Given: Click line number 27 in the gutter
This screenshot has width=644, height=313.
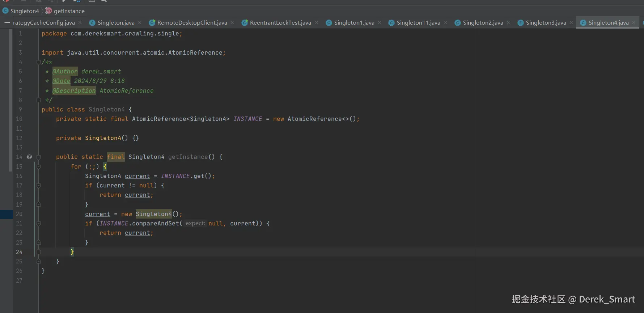Looking at the screenshot, I should (19, 280).
